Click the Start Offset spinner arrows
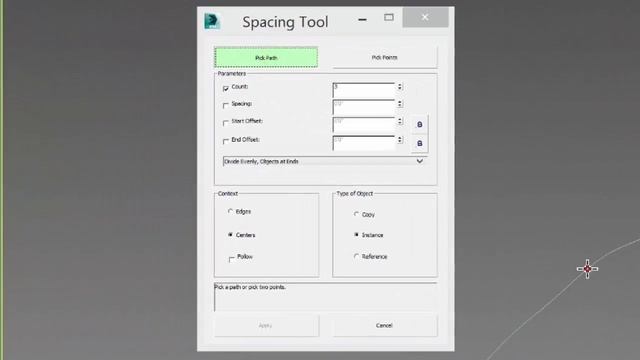640x360 pixels. point(400,121)
